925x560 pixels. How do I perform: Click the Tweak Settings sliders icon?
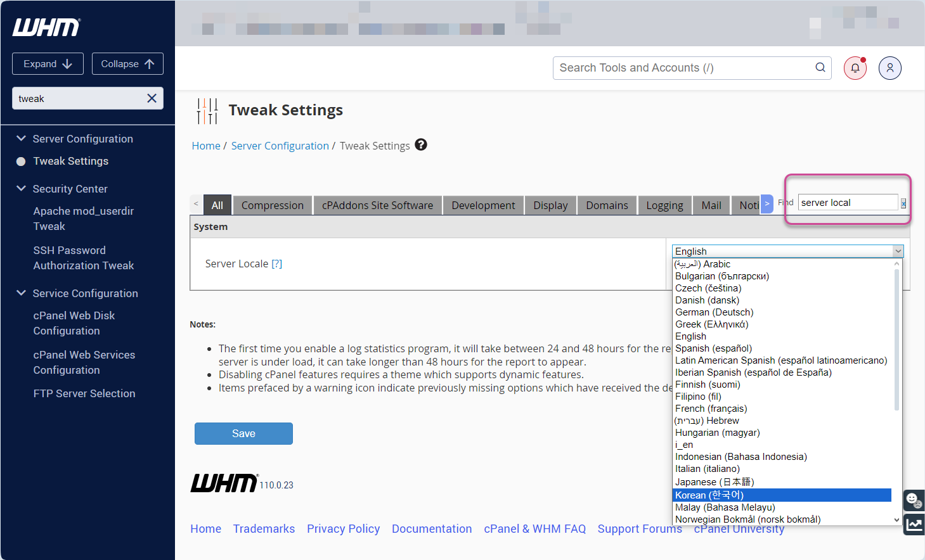point(207,111)
